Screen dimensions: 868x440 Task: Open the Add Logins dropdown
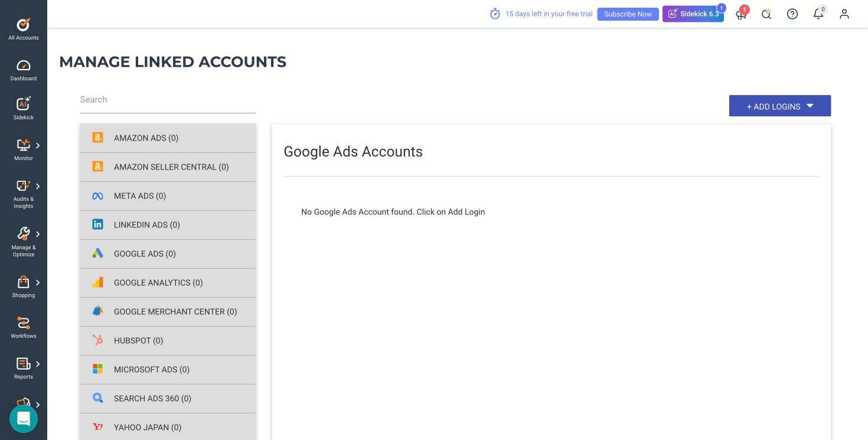point(780,106)
